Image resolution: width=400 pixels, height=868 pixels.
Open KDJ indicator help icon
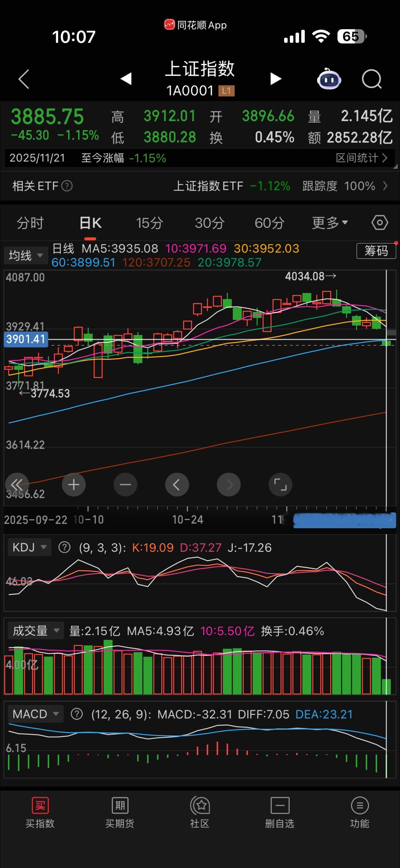[64, 548]
